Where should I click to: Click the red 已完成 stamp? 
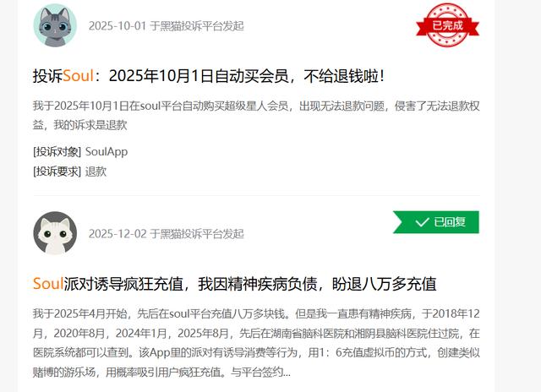pos(447,25)
